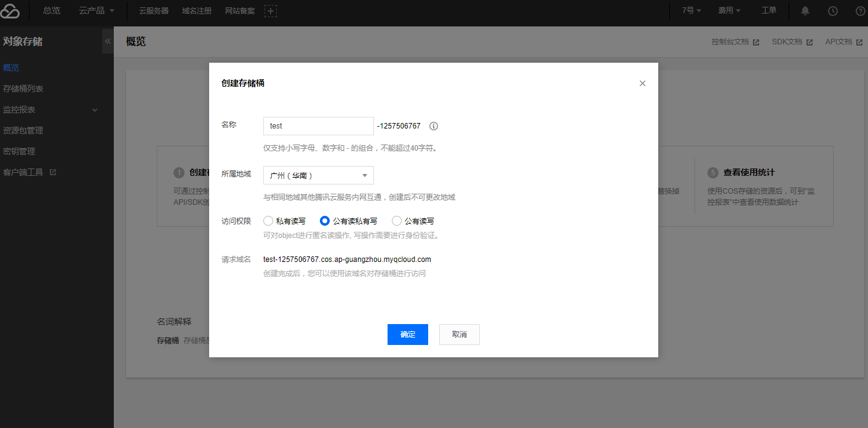The image size is (868, 428).
Task: Click the info icon beside bucket name
Action: (434, 126)
